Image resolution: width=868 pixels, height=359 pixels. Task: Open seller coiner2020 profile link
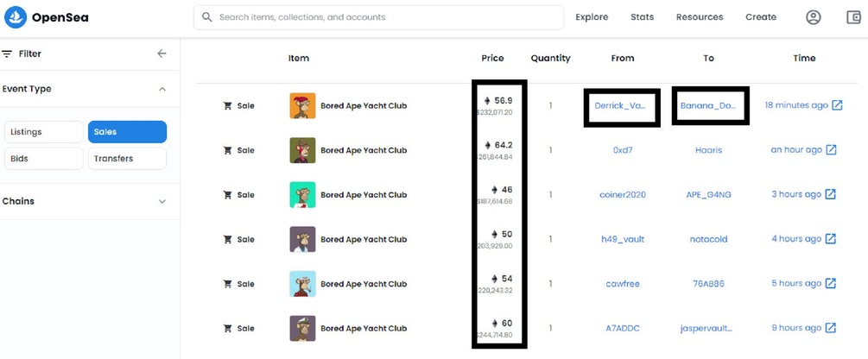point(622,194)
